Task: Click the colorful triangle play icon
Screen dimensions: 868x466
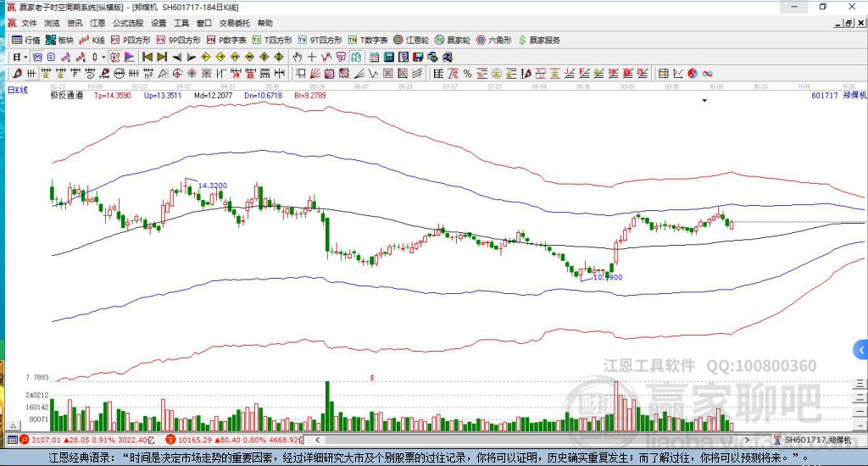Action: [x=130, y=57]
